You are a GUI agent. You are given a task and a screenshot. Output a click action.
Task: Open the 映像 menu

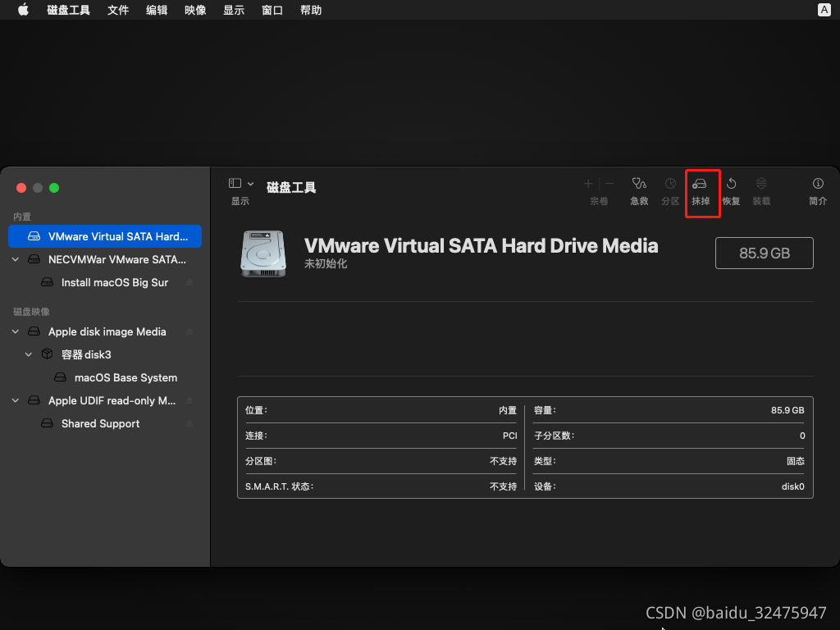[195, 10]
